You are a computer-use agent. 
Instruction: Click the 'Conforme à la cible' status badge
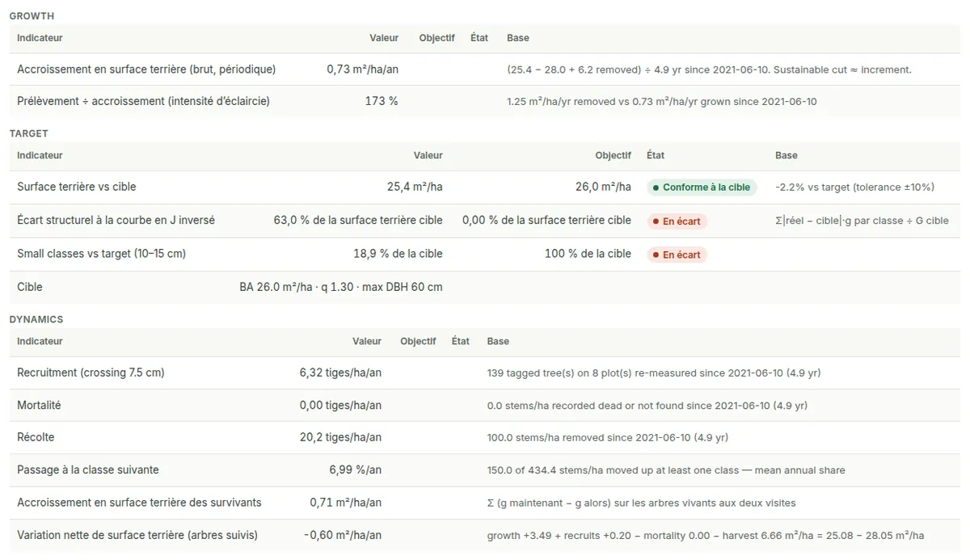click(702, 187)
